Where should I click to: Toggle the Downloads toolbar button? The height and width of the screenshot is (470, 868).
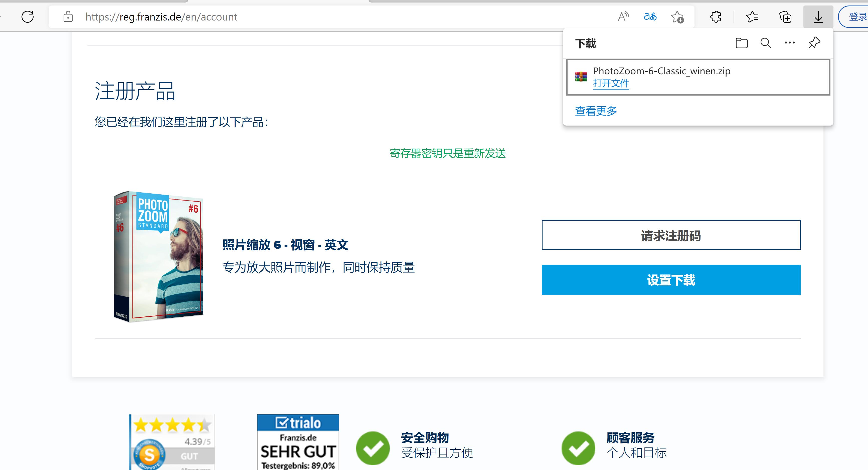coord(818,17)
